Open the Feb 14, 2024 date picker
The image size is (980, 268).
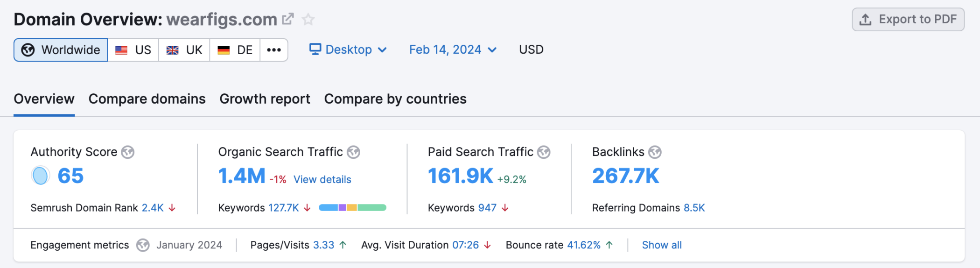[x=453, y=49]
